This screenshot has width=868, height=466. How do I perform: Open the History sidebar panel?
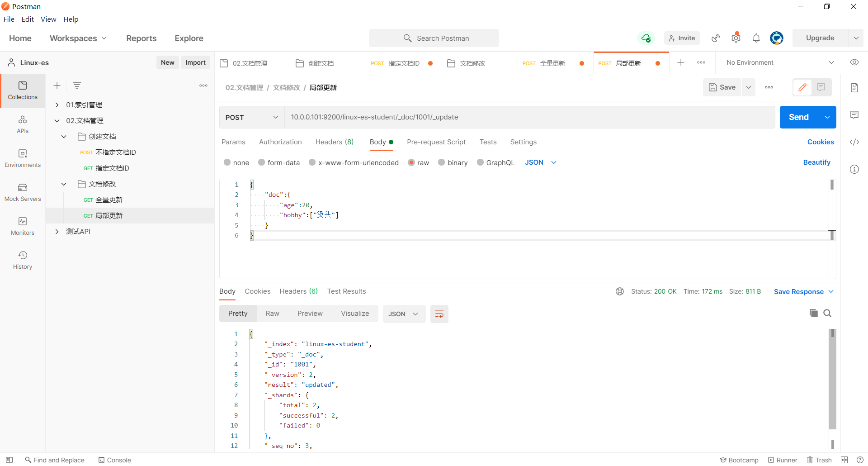click(x=23, y=260)
